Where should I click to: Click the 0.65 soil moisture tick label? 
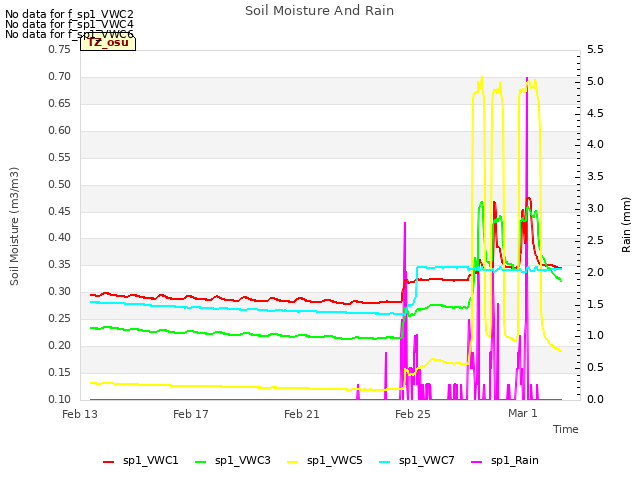click(60, 104)
